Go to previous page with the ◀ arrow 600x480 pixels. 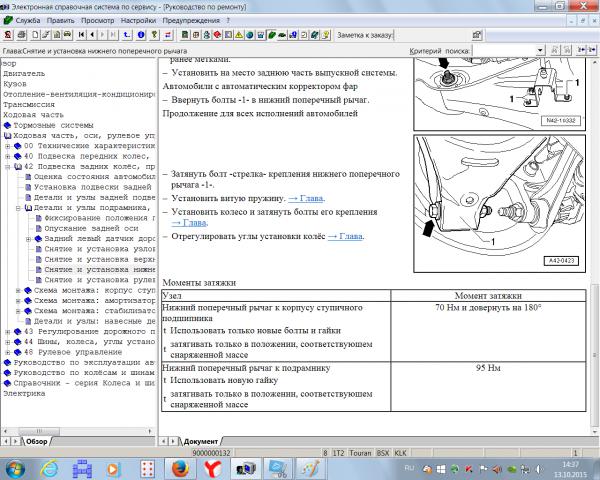click(x=92, y=35)
